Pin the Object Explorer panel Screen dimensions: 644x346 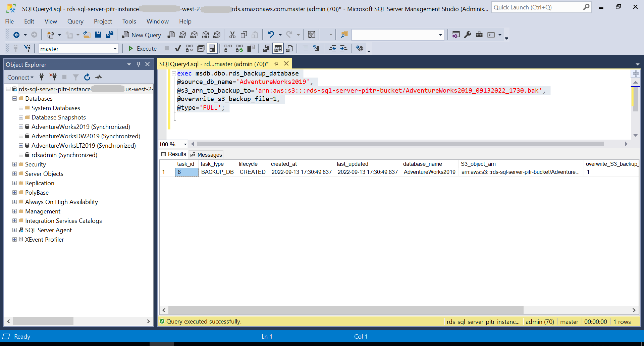click(x=138, y=64)
